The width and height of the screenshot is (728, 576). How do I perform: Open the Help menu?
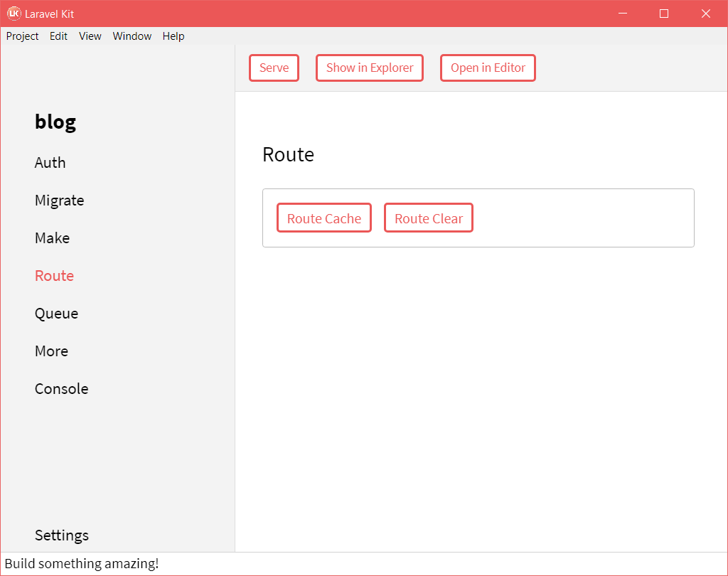(x=173, y=36)
